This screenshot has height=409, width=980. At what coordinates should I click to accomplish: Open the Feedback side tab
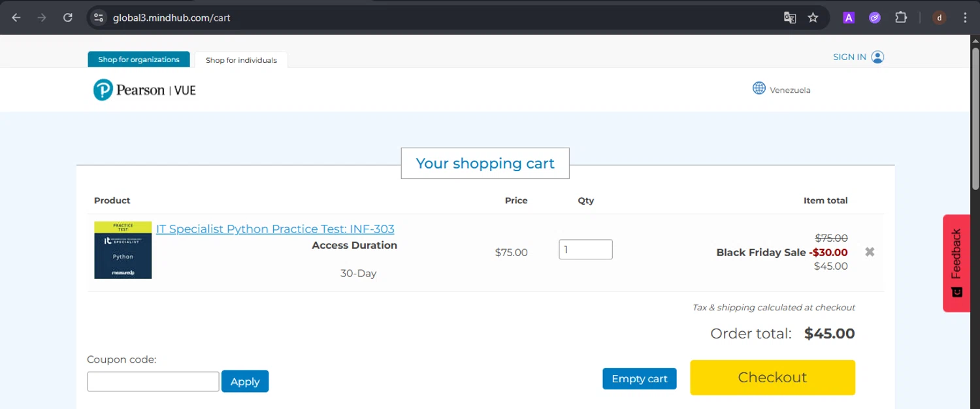click(x=956, y=263)
